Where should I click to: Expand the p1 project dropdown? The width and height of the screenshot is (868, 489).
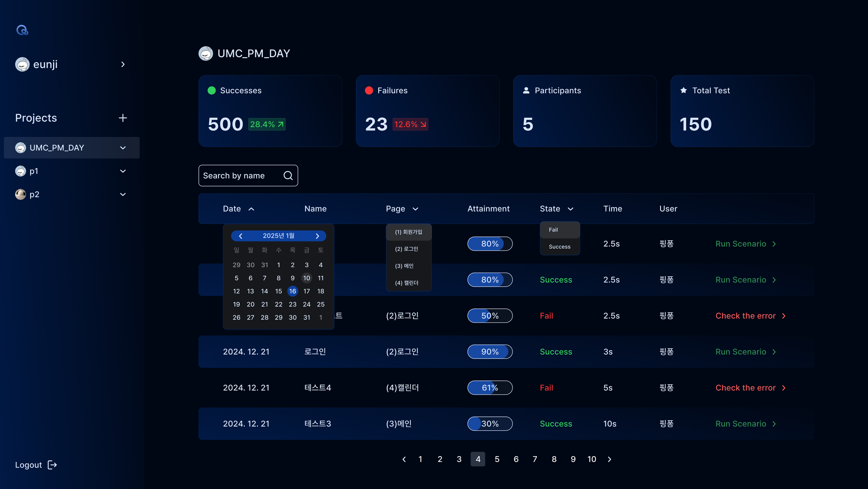click(123, 171)
